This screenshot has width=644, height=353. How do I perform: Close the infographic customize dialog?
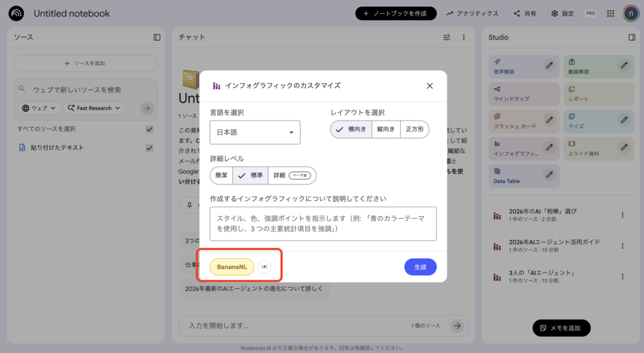[430, 86]
